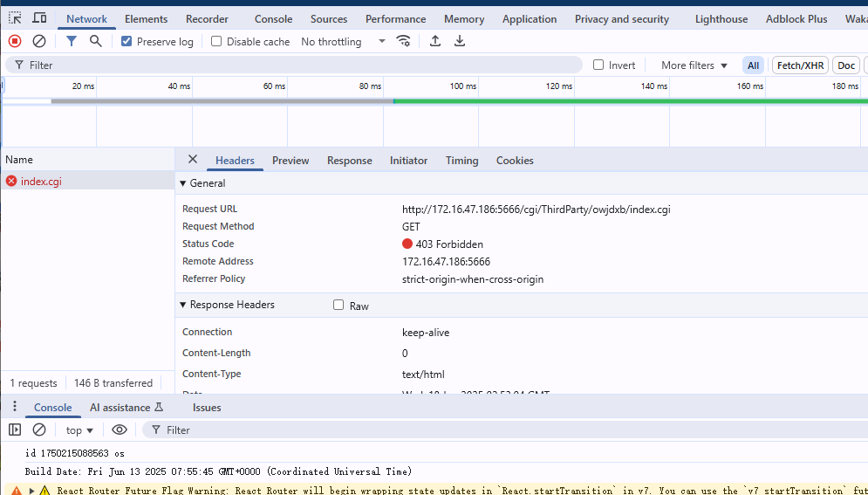
Task: Enable Raw response headers checkbox
Action: (x=338, y=305)
